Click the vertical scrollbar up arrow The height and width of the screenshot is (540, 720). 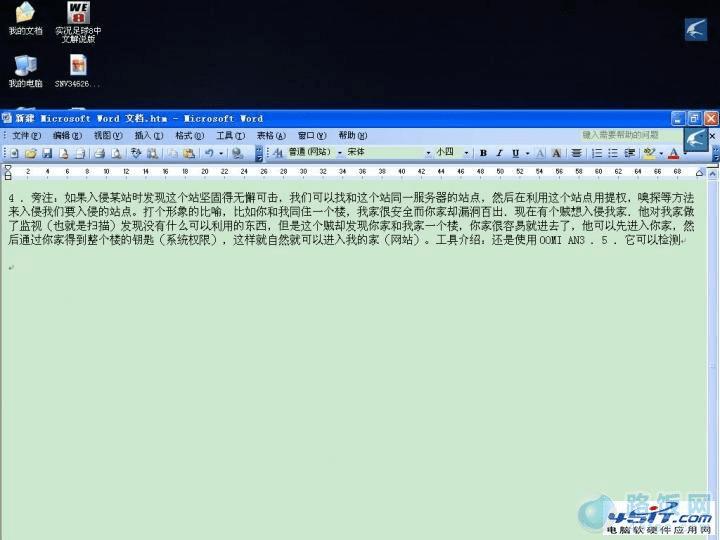pyautogui.click(x=712, y=174)
